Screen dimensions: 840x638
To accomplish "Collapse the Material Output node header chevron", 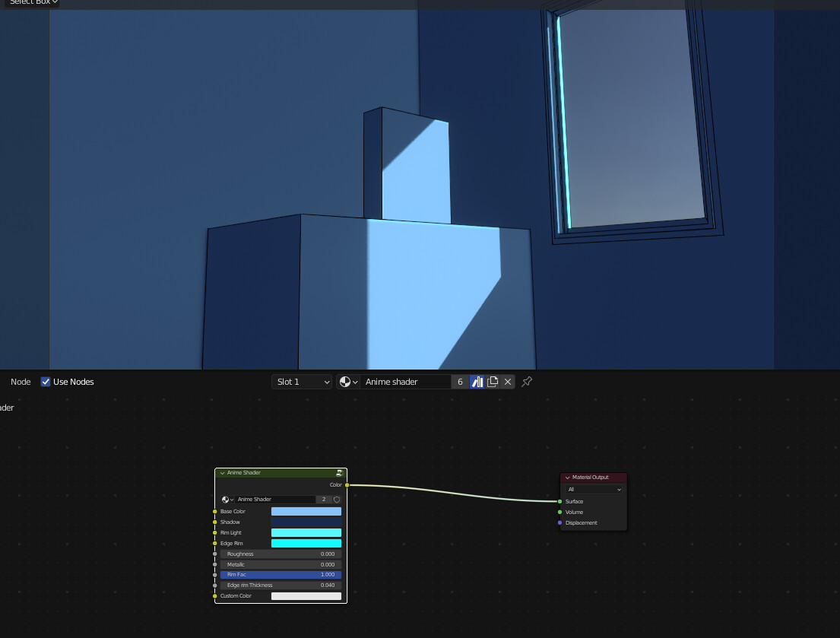I will point(567,478).
